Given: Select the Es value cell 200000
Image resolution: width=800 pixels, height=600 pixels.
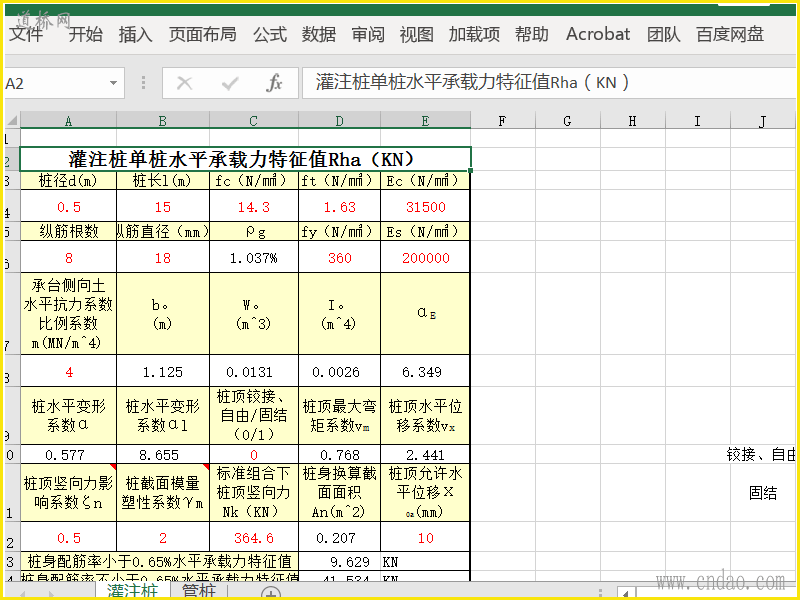Looking at the screenshot, I should [x=426, y=257].
